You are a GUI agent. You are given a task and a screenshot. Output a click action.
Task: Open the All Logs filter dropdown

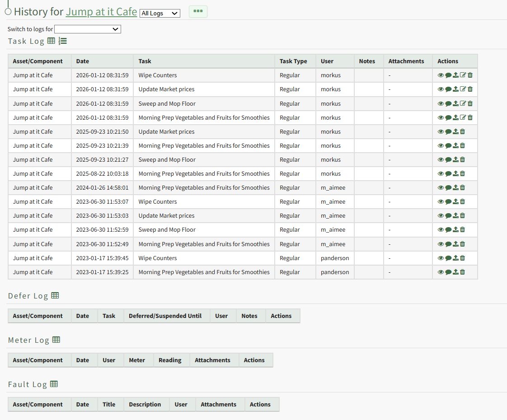(x=160, y=14)
